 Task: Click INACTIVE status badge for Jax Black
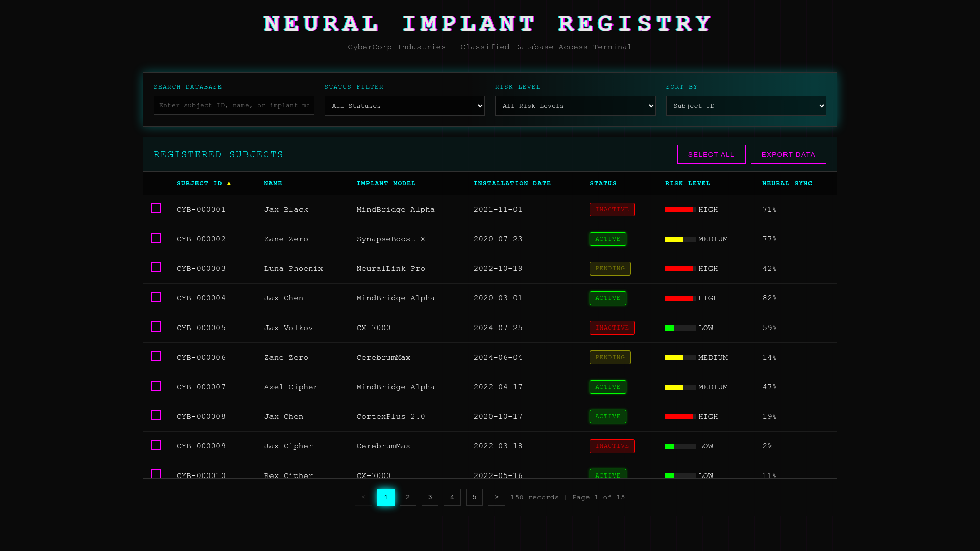click(612, 210)
